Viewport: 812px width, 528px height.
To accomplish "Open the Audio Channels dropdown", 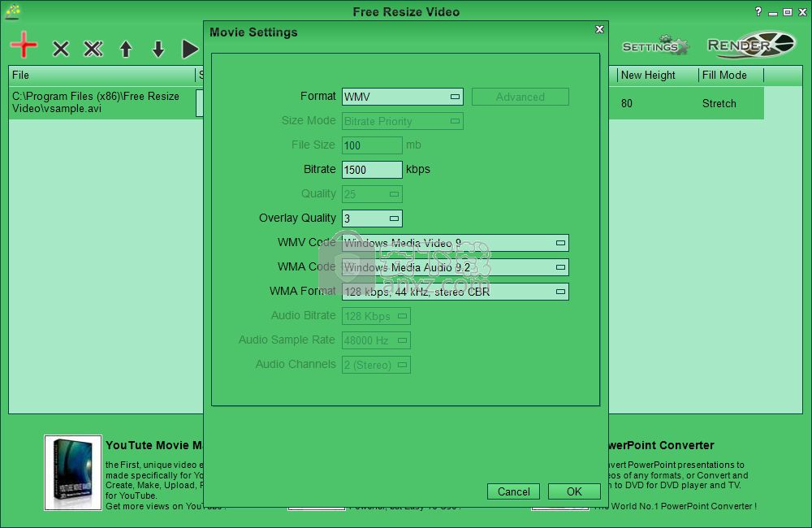I will coord(376,365).
